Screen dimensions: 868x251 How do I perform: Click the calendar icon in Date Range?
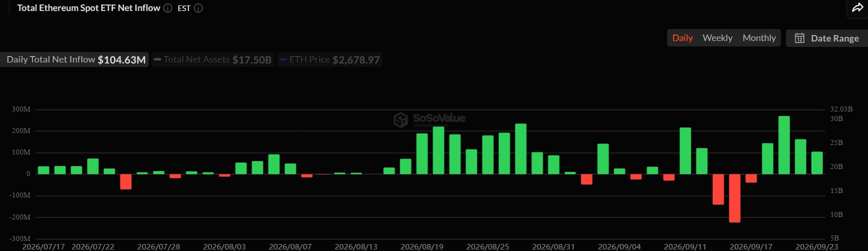(x=799, y=38)
